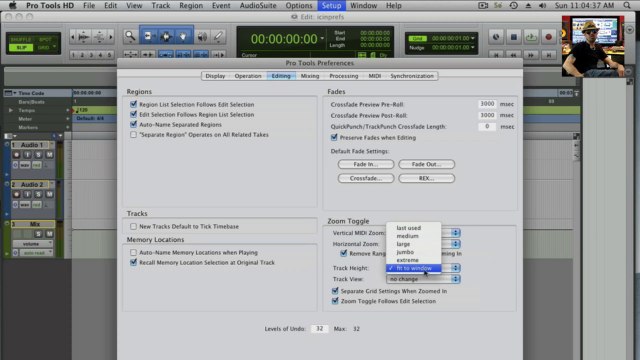Viewport: 640px width, 360px height.
Task: Click the Record transport button
Action: [x=549, y=37]
